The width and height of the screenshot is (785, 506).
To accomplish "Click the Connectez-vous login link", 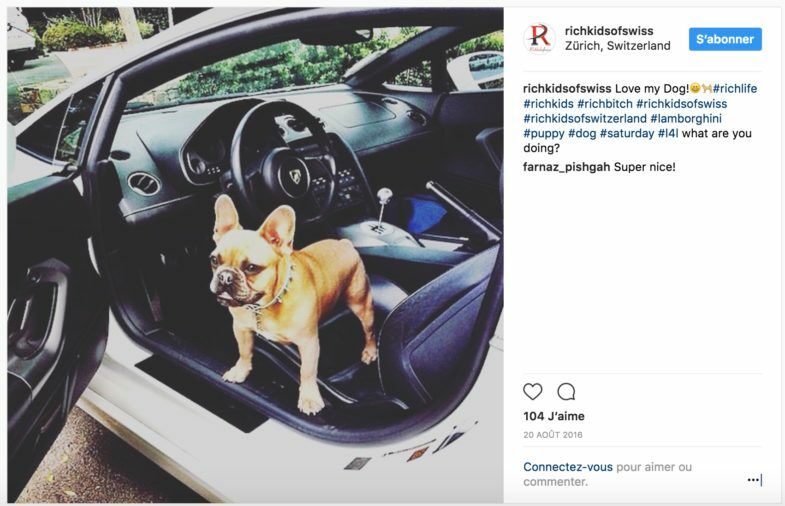I will (x=568, y=467).
